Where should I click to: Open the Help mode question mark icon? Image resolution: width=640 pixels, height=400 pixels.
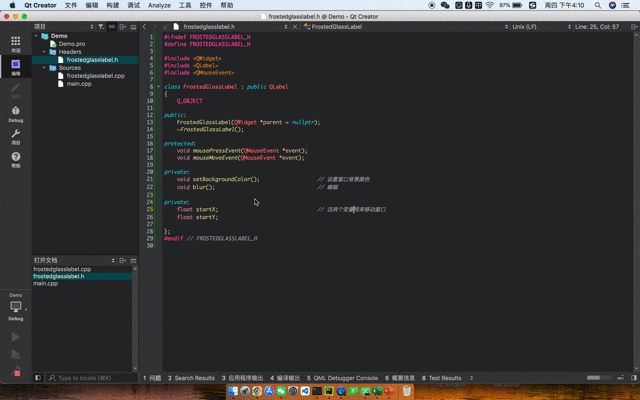[15, 159]
